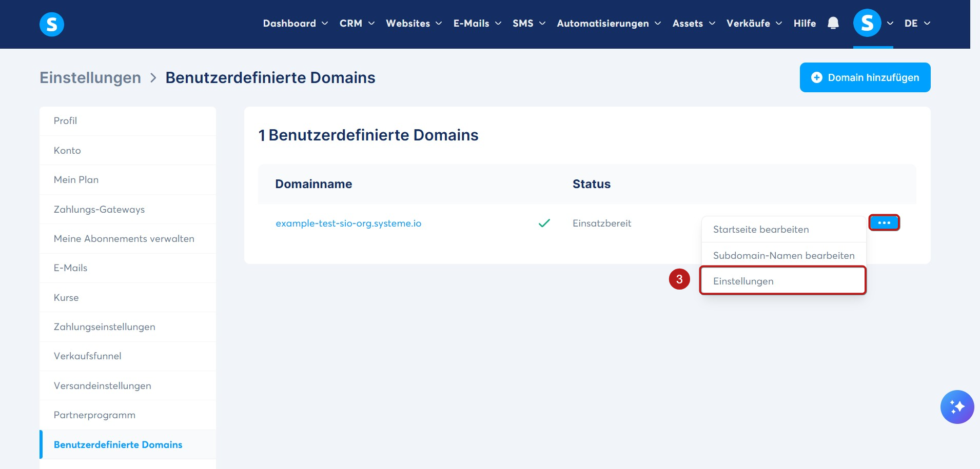
Task: Open the Hilfe menu item
Action: click(x=805, y=23)
